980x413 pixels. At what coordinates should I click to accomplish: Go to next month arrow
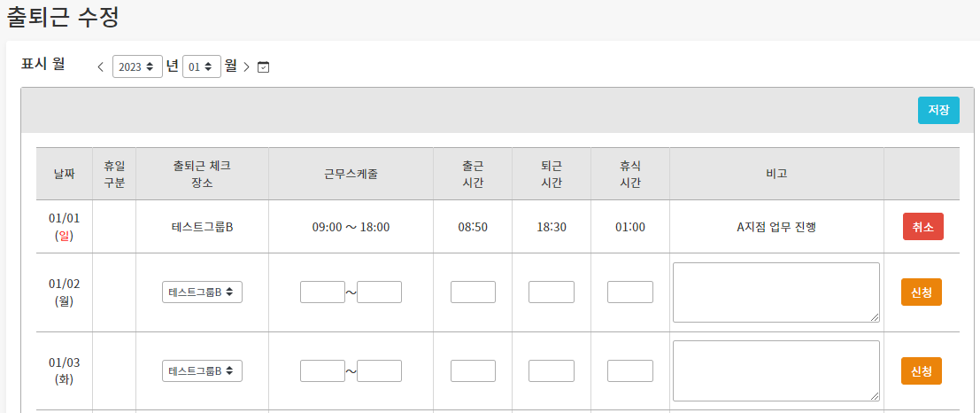(x=246, y=67)
